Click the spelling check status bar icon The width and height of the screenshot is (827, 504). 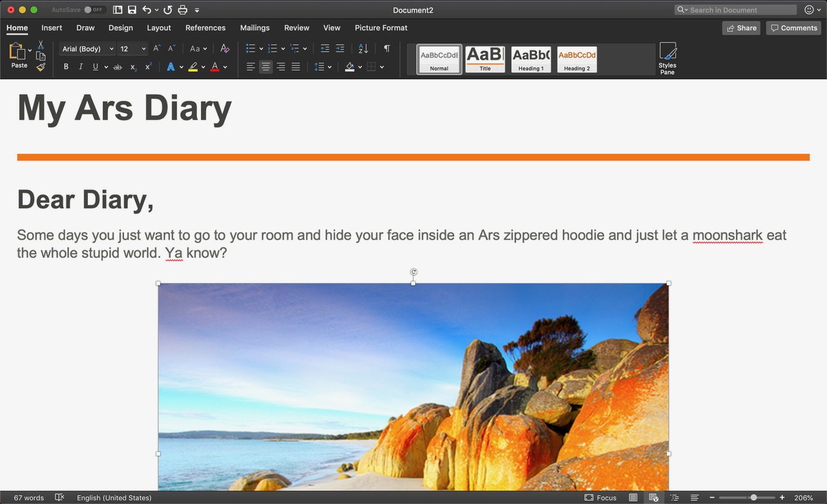pyautogui.click(x=59, y=498)
